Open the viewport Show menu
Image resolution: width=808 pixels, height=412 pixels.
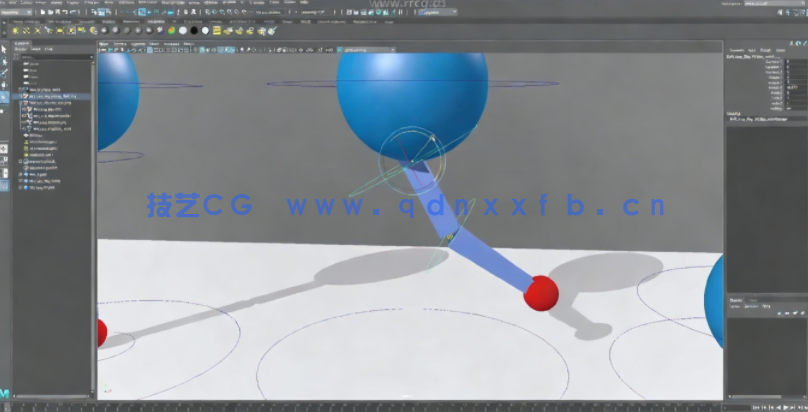154,44
